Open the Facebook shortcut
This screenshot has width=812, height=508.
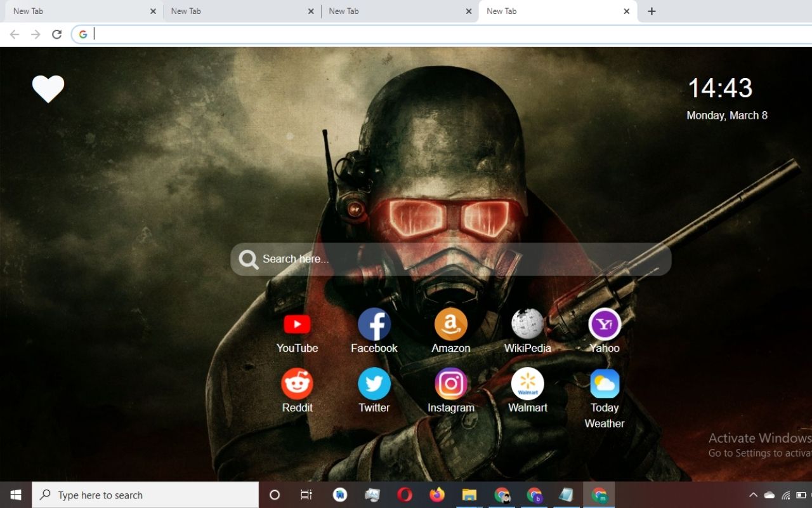[x=374, y=324]
